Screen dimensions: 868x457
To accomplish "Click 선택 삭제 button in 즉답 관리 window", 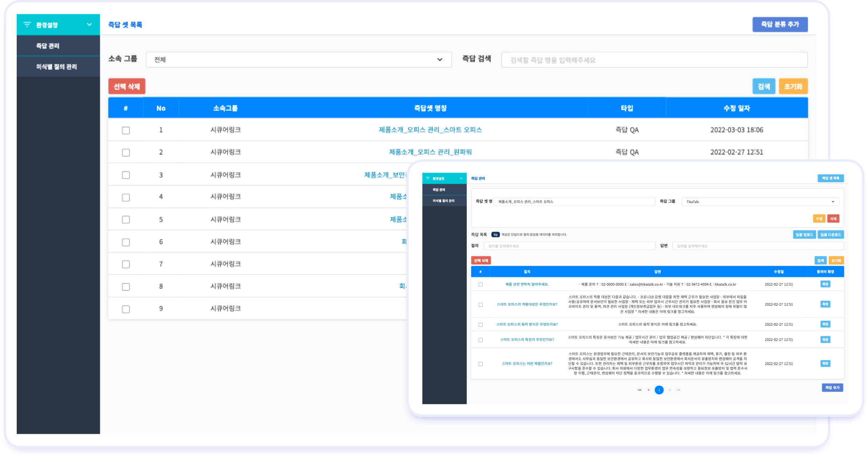I will [x=481, y=261].
